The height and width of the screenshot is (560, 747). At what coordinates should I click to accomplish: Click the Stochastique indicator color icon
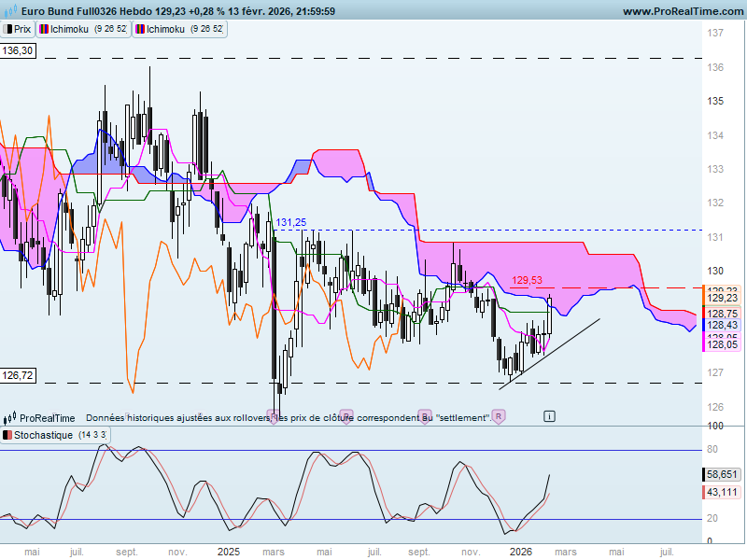coord(7,435)
